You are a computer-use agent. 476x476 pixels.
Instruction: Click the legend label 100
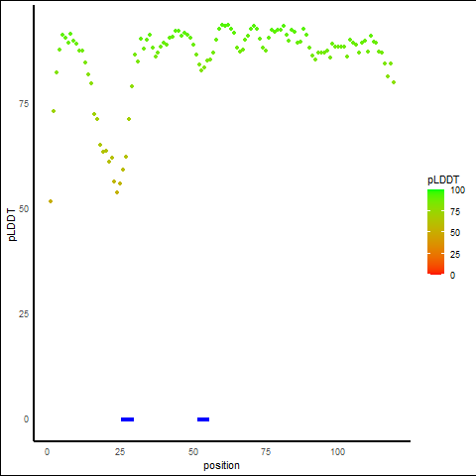457,190
